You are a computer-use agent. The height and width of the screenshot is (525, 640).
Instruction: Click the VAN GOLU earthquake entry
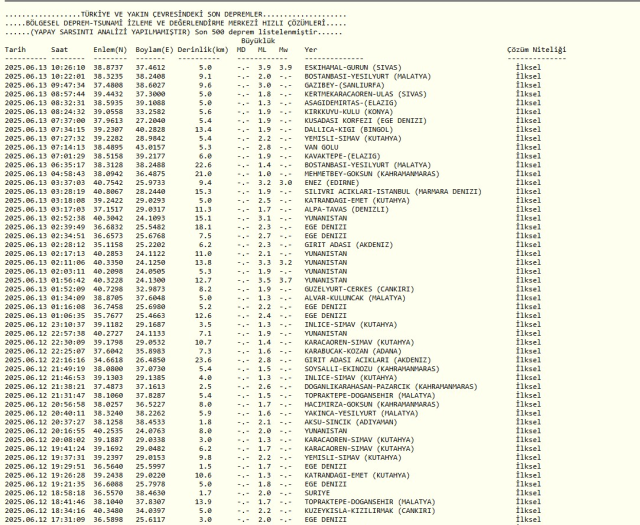tap(322, 148)
